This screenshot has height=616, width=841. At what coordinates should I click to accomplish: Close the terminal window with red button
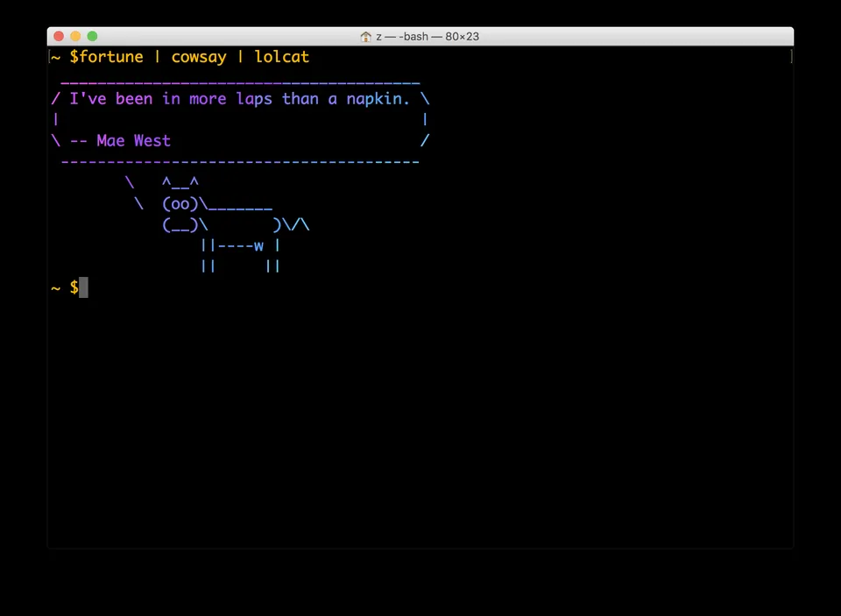(59, 36)
